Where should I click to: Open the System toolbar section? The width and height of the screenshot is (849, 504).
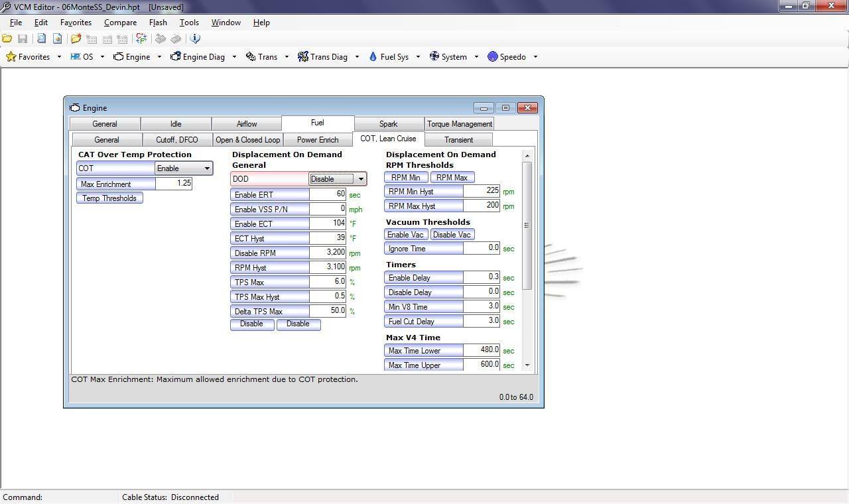pos(448,57)
